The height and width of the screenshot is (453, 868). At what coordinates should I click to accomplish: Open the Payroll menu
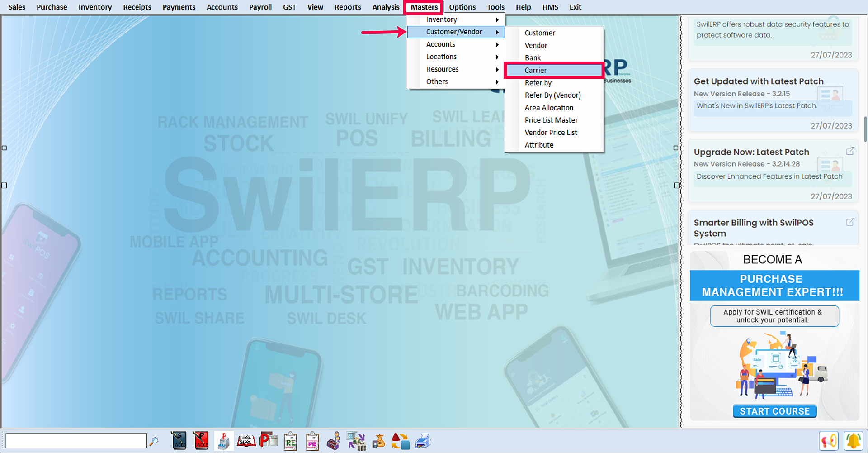[260, 7]
